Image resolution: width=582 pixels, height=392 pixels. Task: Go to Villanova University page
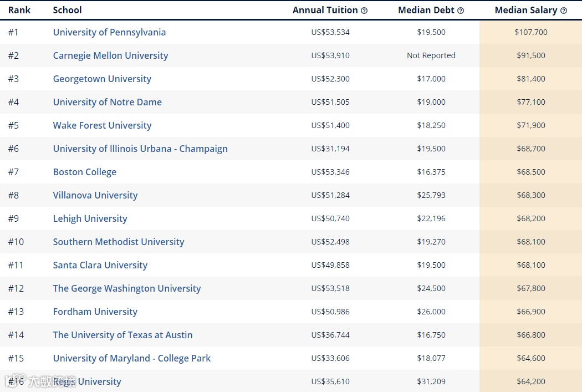(95, 195)
